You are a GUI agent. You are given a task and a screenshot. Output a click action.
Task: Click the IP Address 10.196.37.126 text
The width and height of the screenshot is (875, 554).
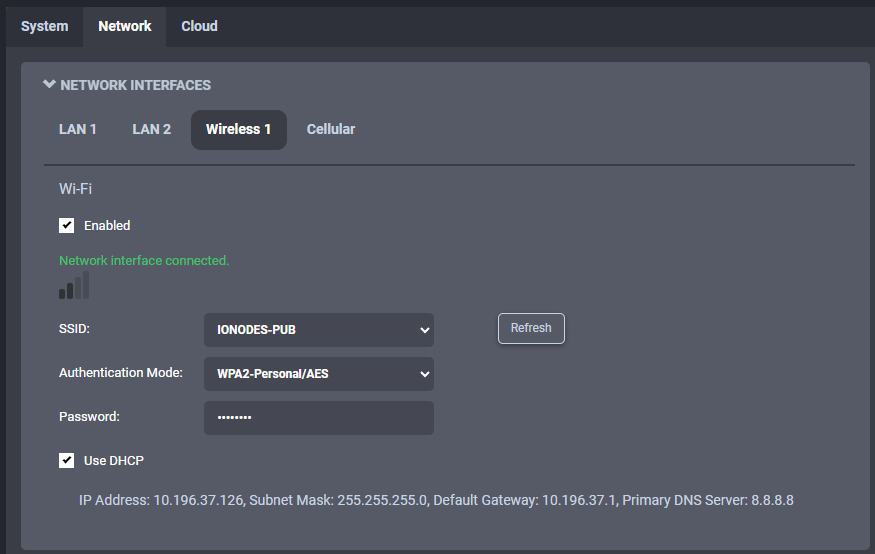click(x=161, y=500)
